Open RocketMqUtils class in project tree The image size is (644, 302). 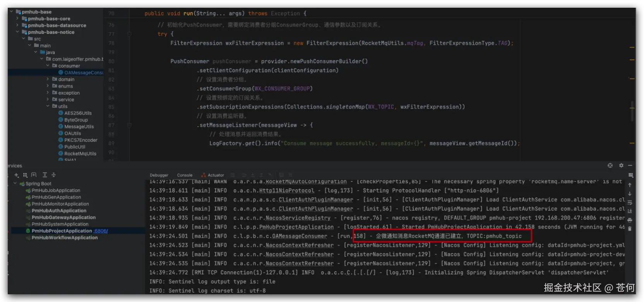pos(80,154)
